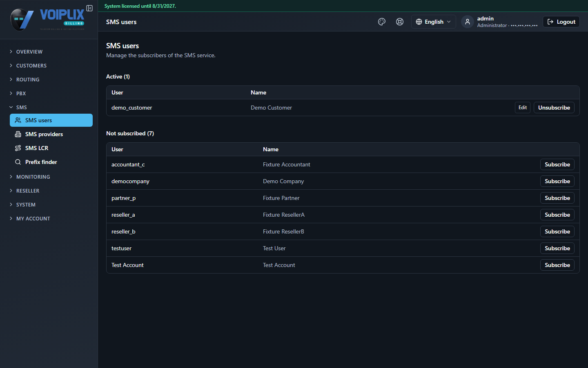The width and height of the screenshot is (588, 368).
Task: Click the VoIPLix Billing logo
Action: [47, 19]
